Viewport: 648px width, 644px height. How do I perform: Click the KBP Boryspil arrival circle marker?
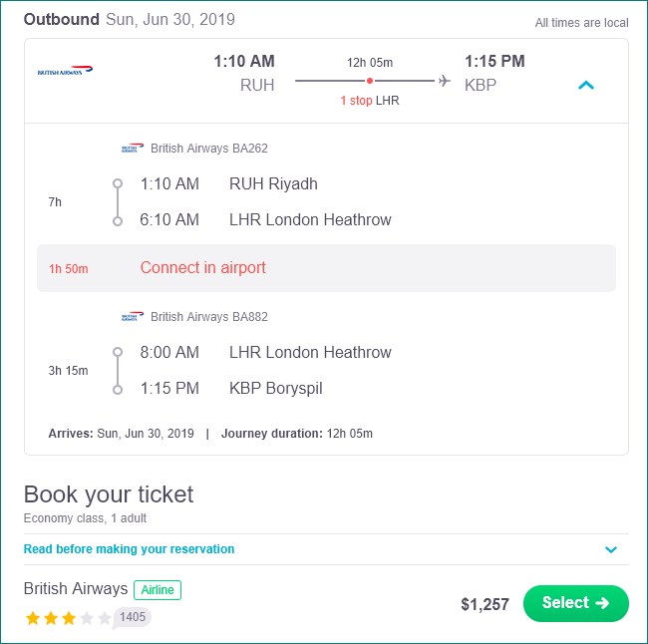tap(118, 390)
